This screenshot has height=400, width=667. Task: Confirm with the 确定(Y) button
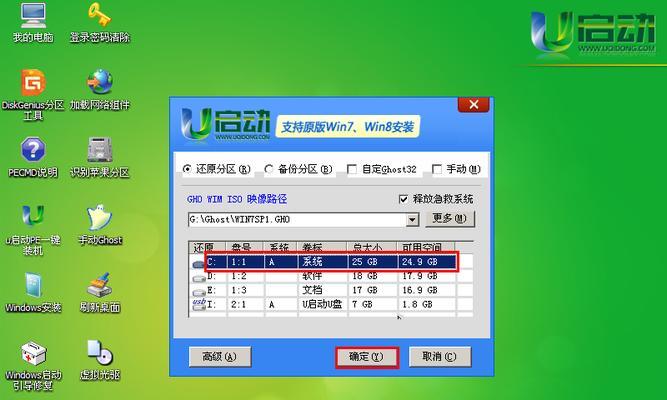click(367, 357)
